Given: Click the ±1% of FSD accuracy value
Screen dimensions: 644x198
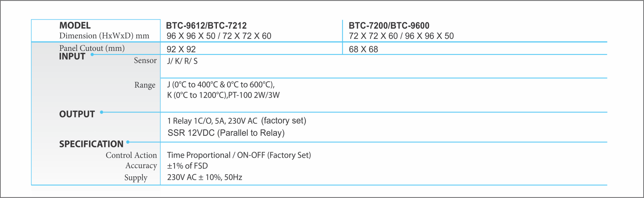Looking at the screenshot, I should [x=188, y=166].
